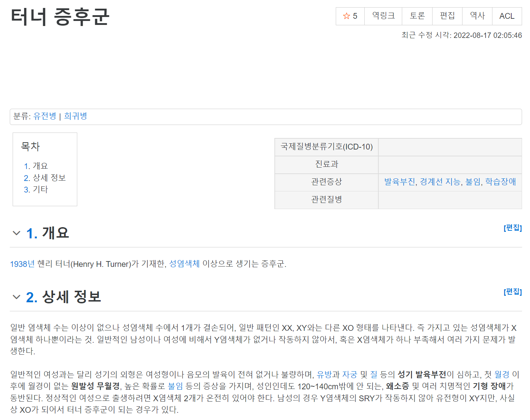530x420 pixels.
Task: Open the 1938년 link
Action: [x=22, y=264]
